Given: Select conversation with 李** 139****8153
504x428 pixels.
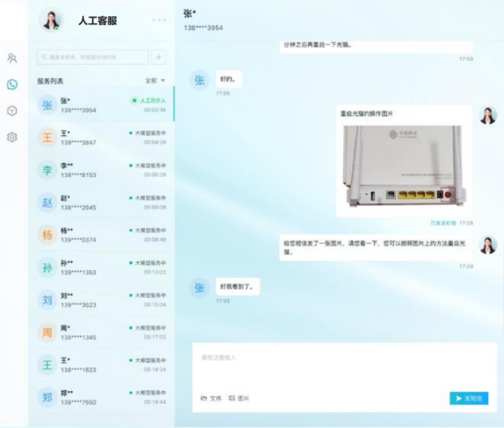Looking at the screenshot, I should coord(101,170).
